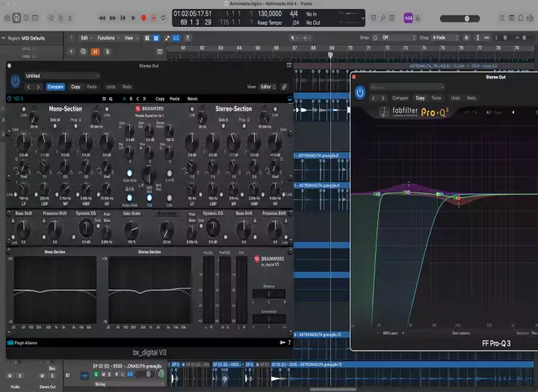Click the Catch Playhead icon
Image resolution: width=538 pixels, height=392 pixels.
pos(188,38)
